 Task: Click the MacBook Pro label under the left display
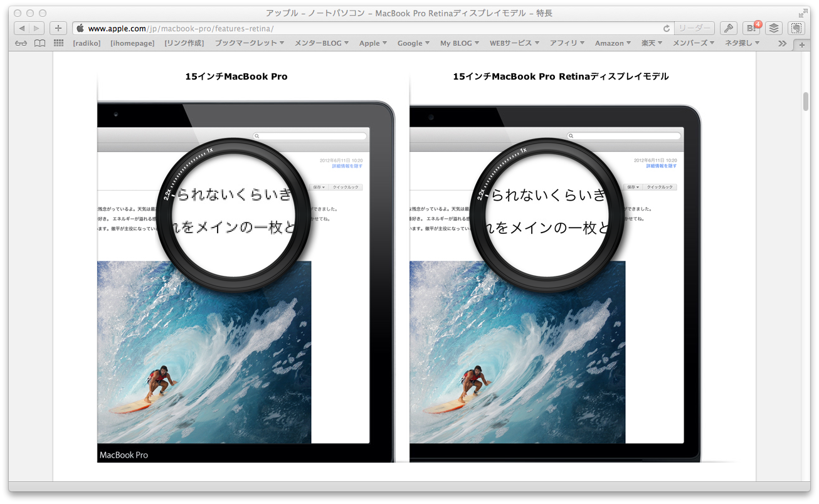[x=124, y=455]
